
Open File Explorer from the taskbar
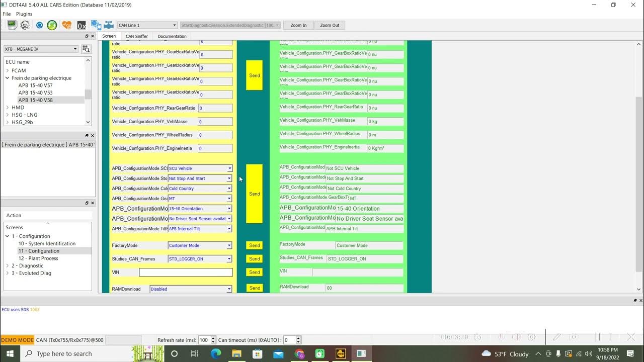(x=236, y=353)
